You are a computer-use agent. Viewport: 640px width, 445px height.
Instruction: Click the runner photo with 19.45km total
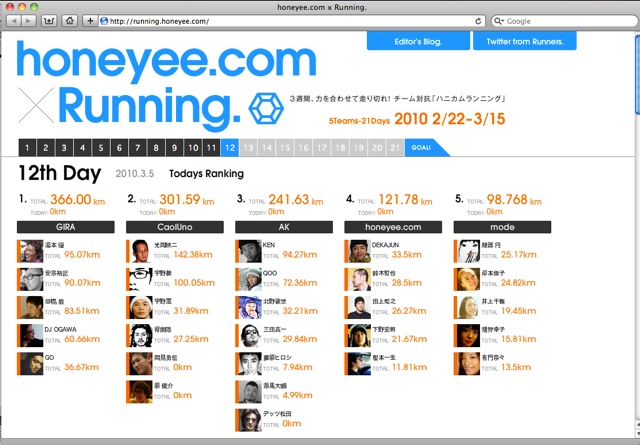click(468, 307)
